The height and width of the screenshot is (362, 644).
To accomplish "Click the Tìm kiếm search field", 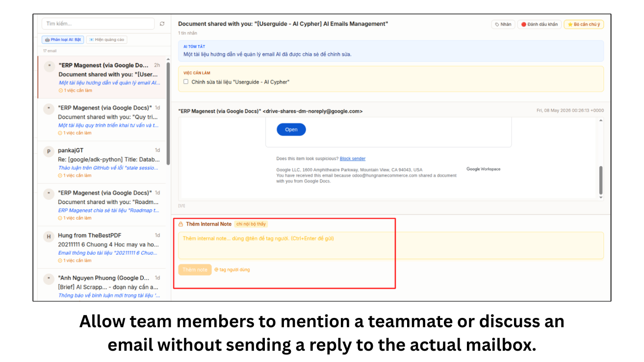I will tap(98, 24).
